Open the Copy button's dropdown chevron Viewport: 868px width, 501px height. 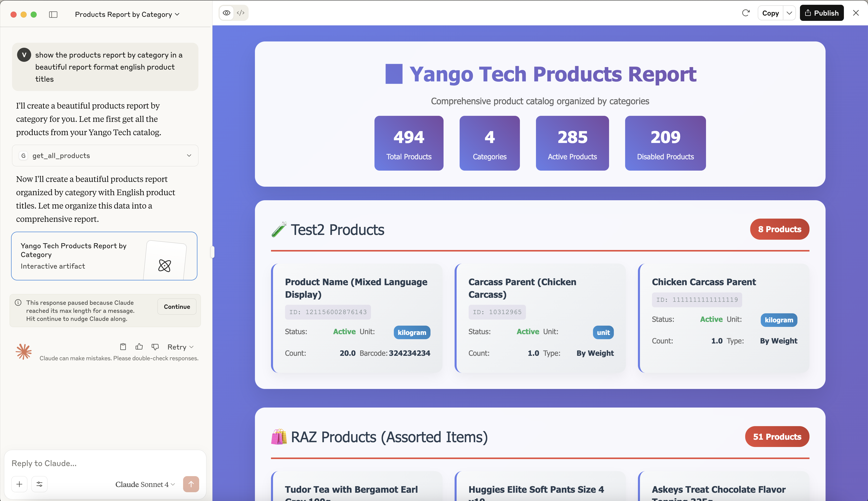[789, 13]
